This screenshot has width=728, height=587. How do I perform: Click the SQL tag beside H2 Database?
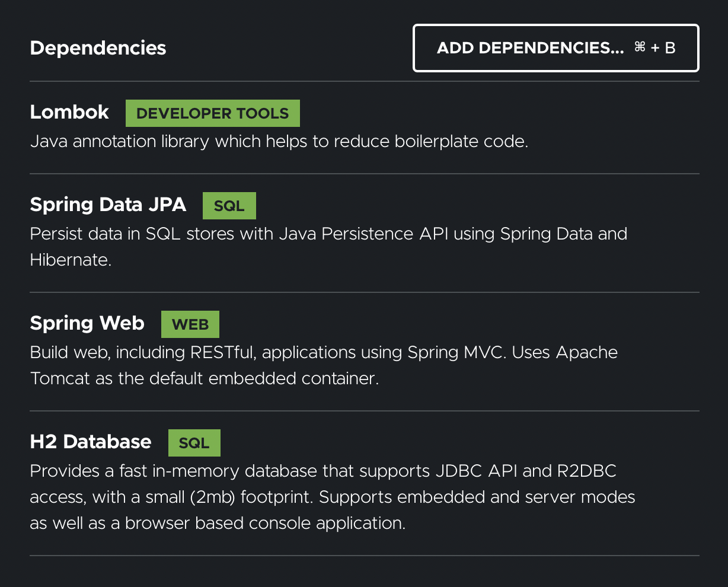coord(194,443)
